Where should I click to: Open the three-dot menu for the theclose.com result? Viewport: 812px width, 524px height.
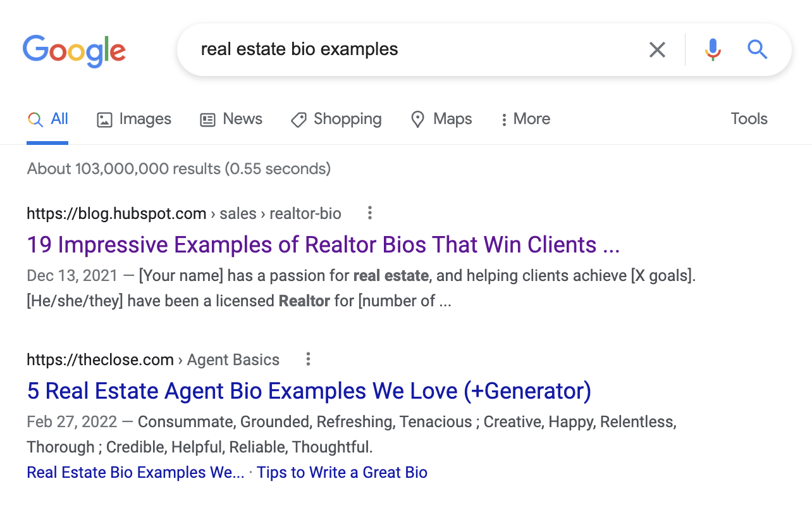click(308, 359)
